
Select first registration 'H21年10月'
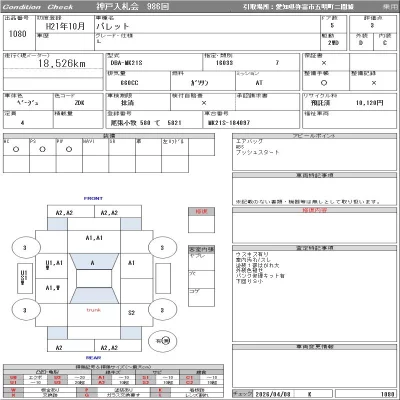click(65, 26)
